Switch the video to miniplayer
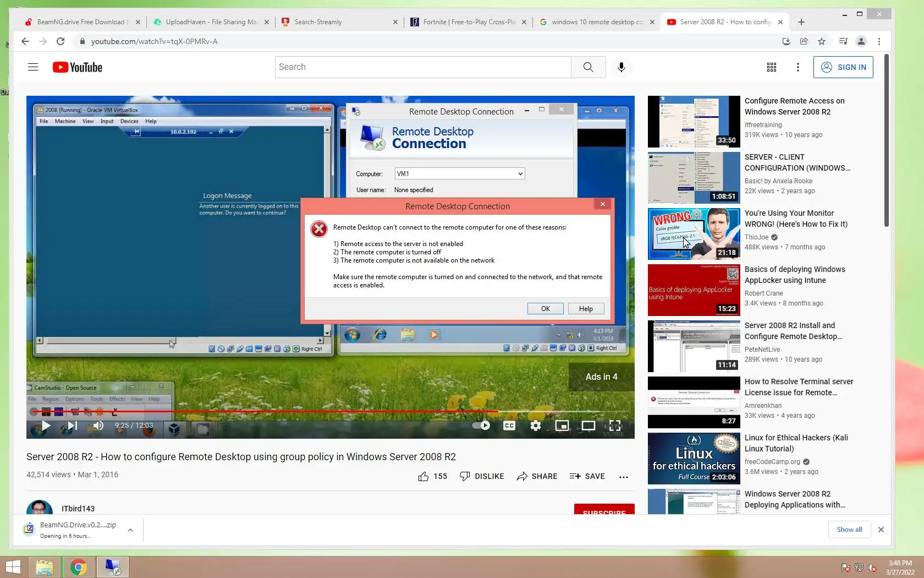The image size is (924, 578). 562,426
